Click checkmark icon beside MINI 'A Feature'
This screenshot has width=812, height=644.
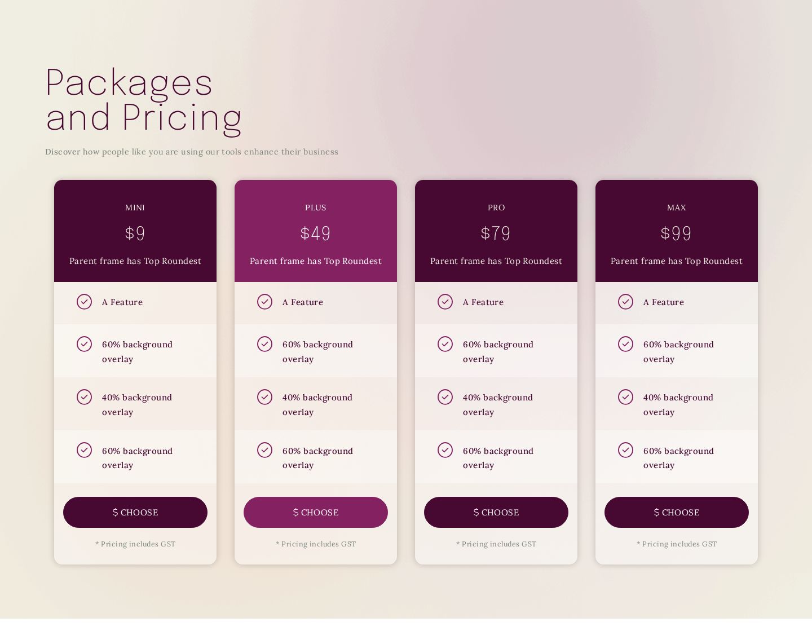(x=84, y=302)
